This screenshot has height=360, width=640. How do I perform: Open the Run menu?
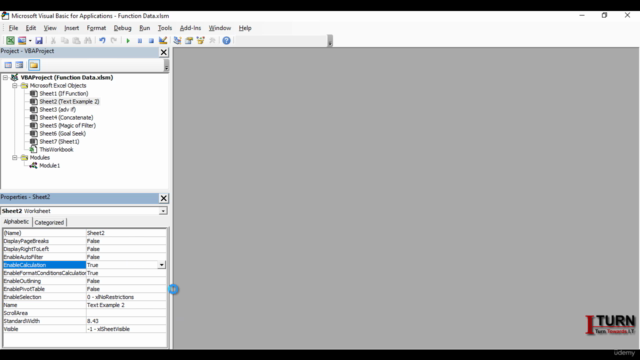[144, 28]
